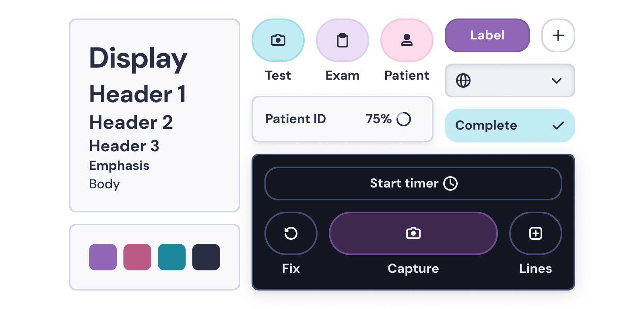
Task: Click the purple Label button
Action: 487,35
